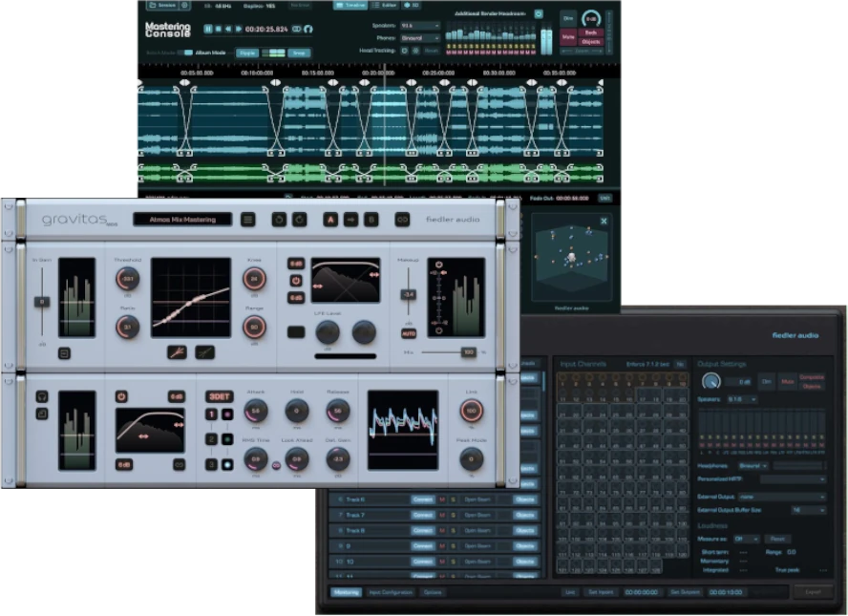The height and width of the screenshot is (616, 848).
Task: Open the Input Configuration tab
Action: pos(391,592)
